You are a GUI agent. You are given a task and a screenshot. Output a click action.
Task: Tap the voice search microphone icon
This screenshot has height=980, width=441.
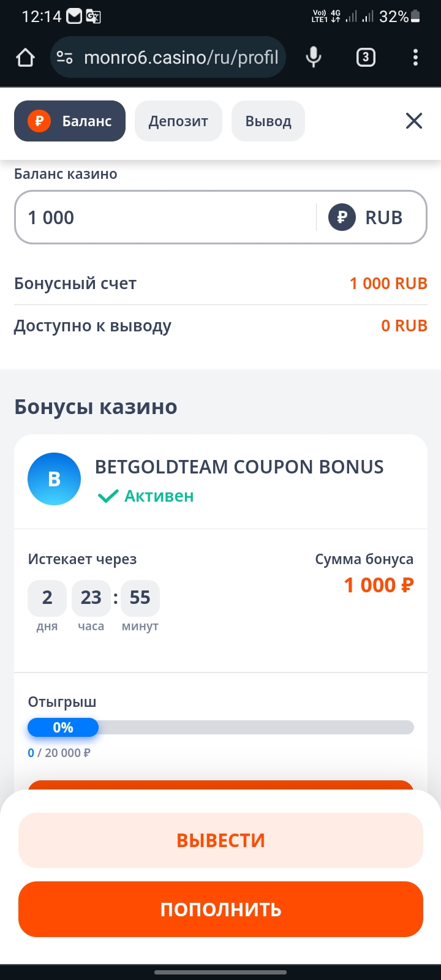pyautogui.click(x=313, y=58)
